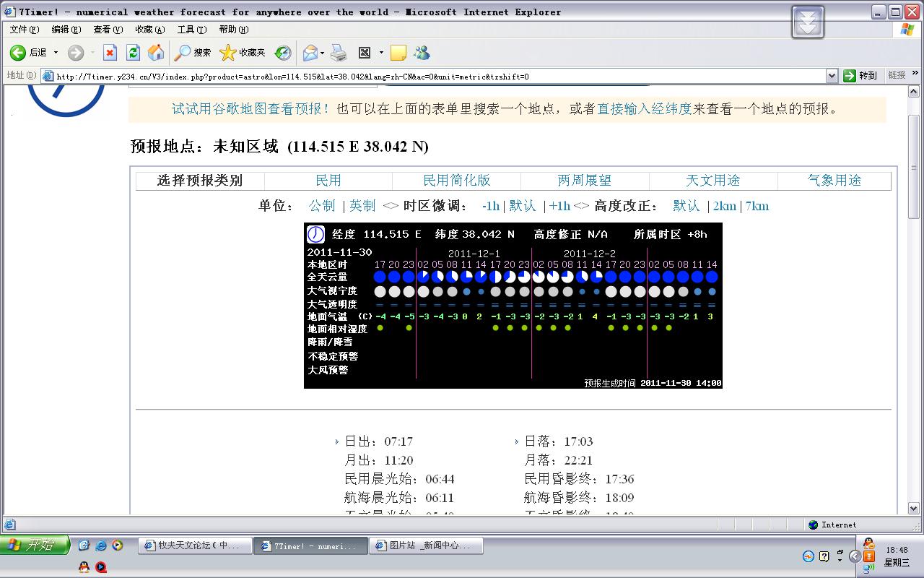This screenshot has height=578, width=924.
Task: Click the blue clock icon in forecast chart
Action: click(x=315, y=234)
